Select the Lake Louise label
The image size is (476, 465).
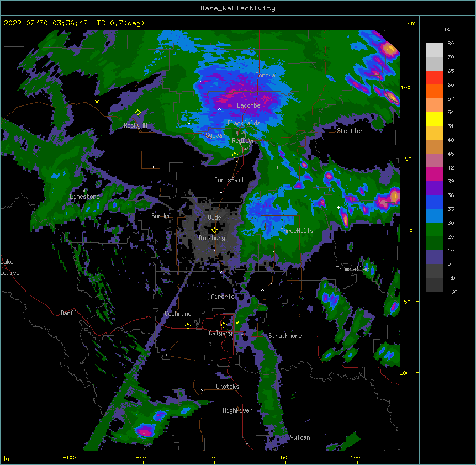point(10,267)
